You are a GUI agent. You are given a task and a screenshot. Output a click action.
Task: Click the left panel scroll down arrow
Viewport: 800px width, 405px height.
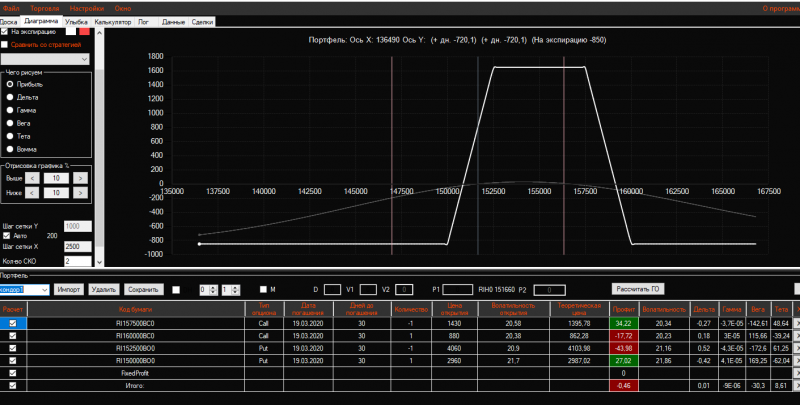pyautogui.click(x=99, y=262)
